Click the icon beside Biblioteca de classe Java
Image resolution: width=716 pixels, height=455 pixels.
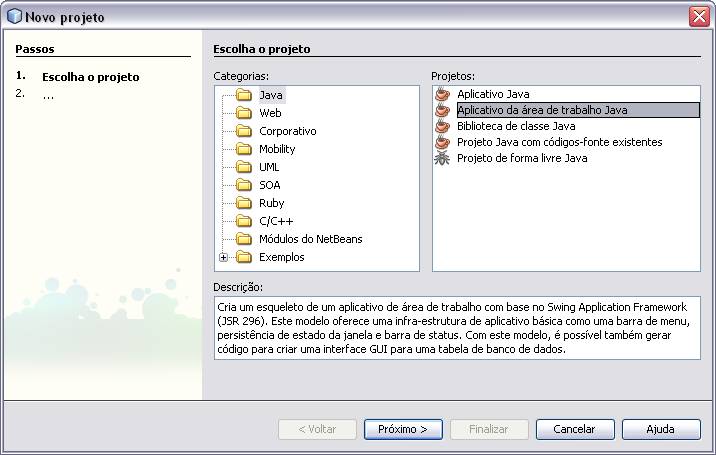442,126
